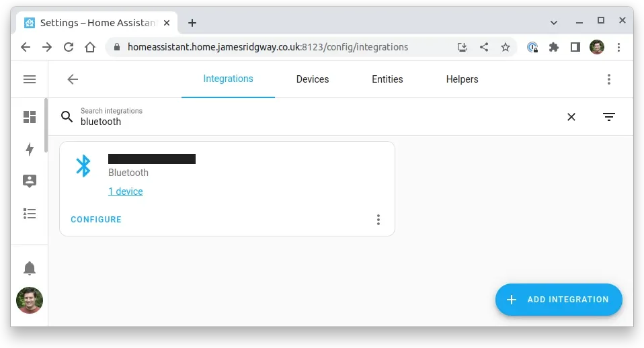Open the integrations filter menu
The width and height of the screenshot is (644, 348).
click(608, 117)
